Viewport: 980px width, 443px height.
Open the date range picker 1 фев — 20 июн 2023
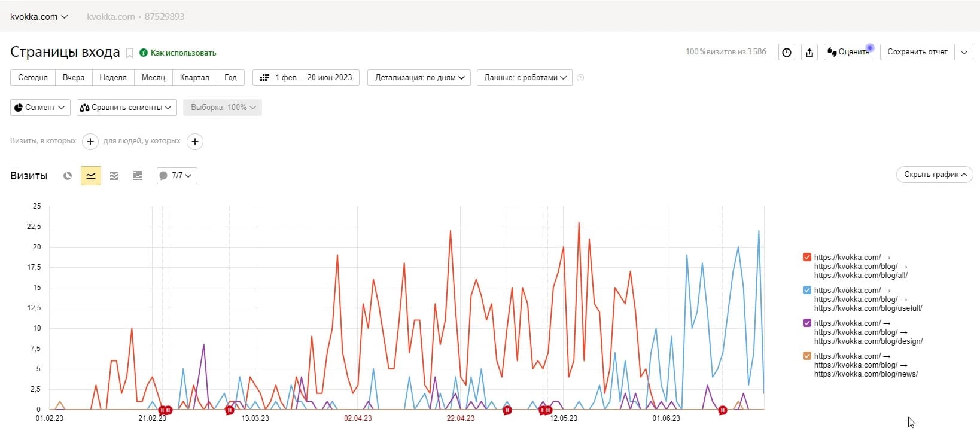tap(306, 78)
